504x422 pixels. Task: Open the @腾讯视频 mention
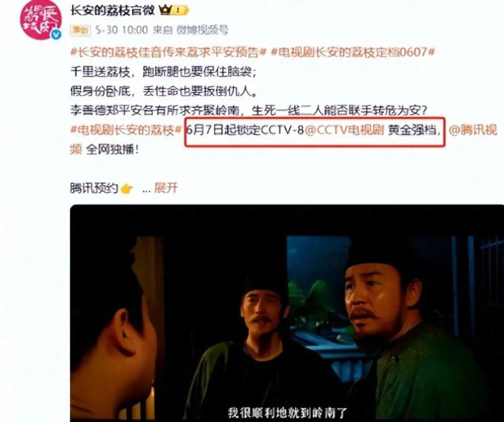point(473,130)
